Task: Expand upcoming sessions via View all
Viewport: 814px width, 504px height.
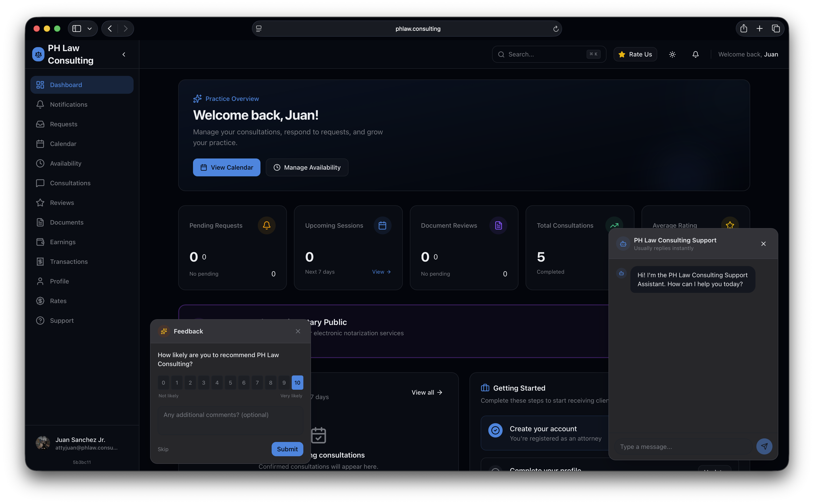Action: (427, 392)
